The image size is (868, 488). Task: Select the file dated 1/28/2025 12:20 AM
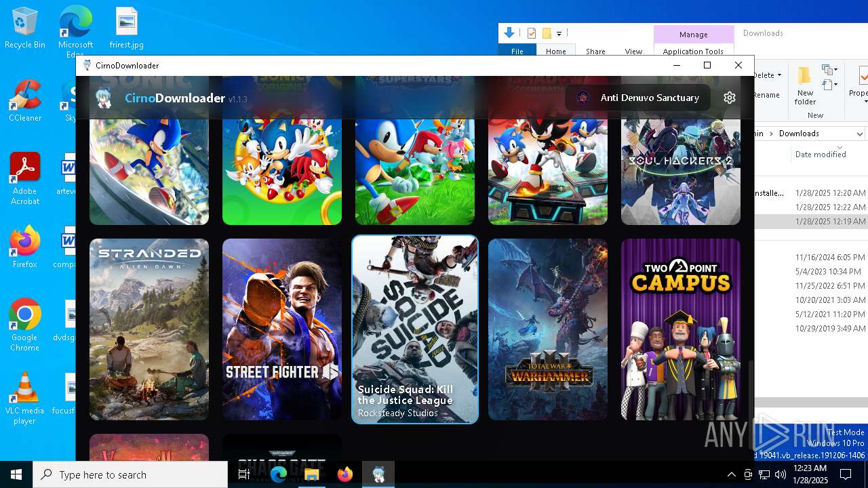(x=811, y=193)
